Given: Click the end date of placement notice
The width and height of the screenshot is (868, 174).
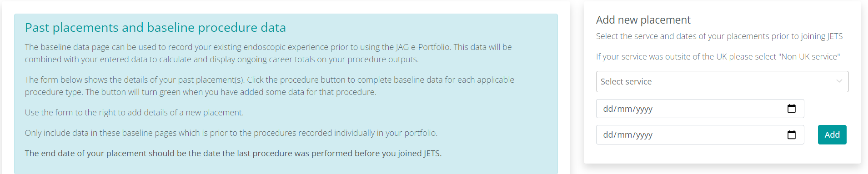Looking at the screenshot, I should 233,154.
